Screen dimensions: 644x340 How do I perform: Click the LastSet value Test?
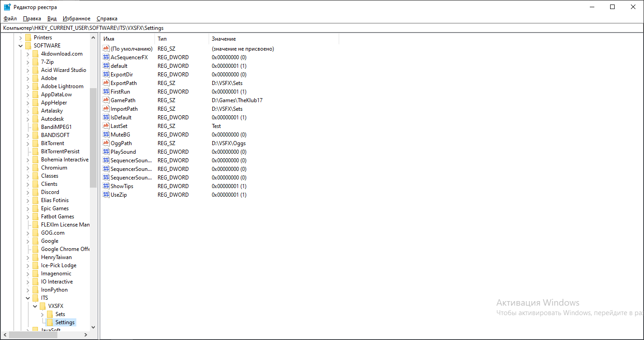pos(216,126)
